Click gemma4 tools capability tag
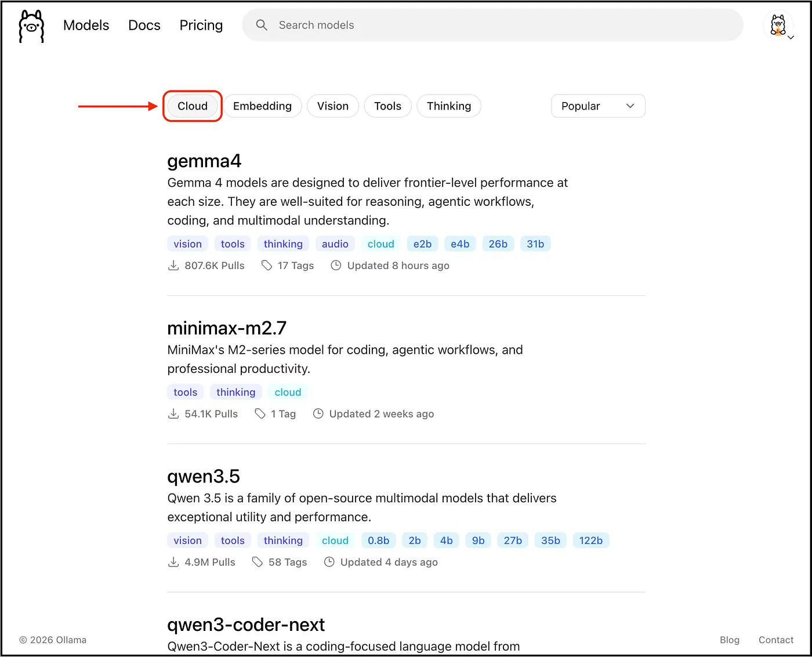 (233, 244)
